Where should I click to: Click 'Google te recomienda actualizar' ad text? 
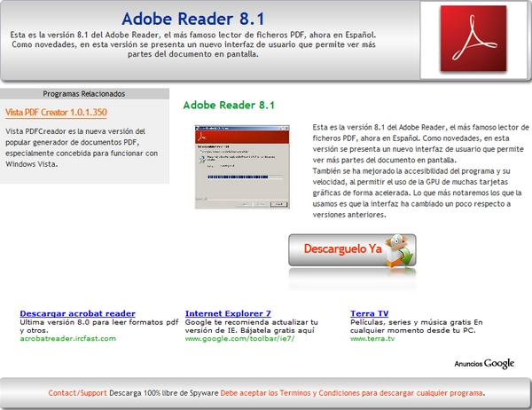(252, 326)
